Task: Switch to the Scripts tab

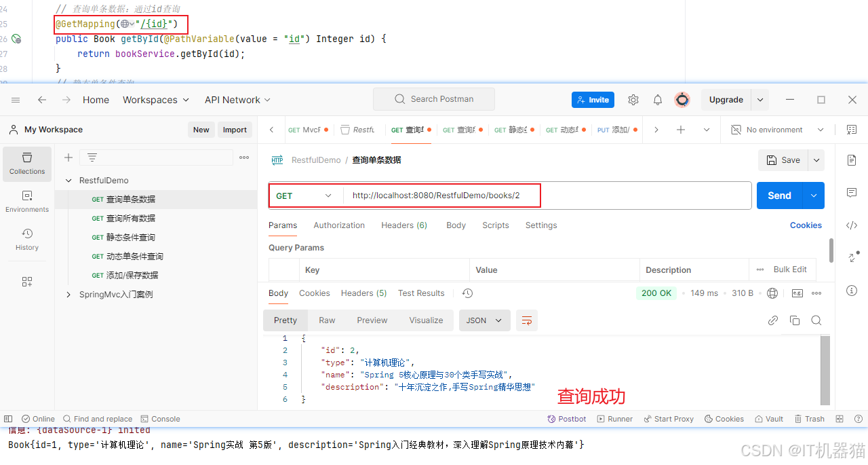Action: (496, 225)
